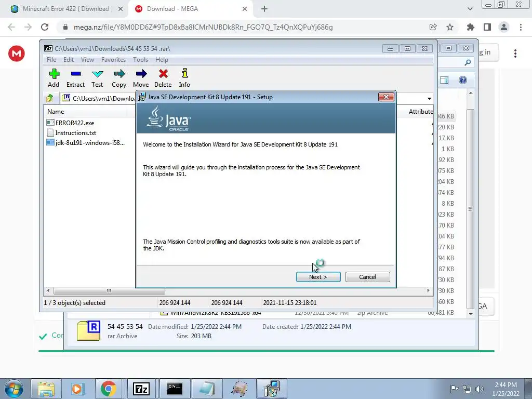Click the 7-Zip scroll right arrow
This screenshot has width=532, height=399.
coord(428,291)
